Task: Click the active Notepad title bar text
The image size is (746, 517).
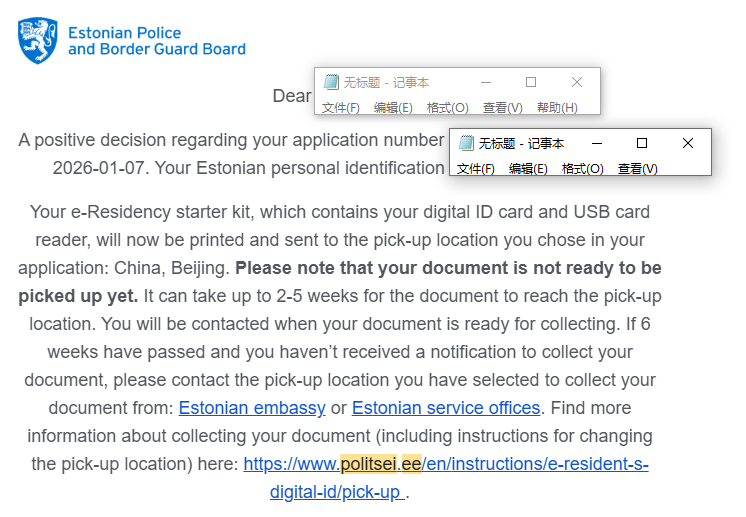Action: 521,144
